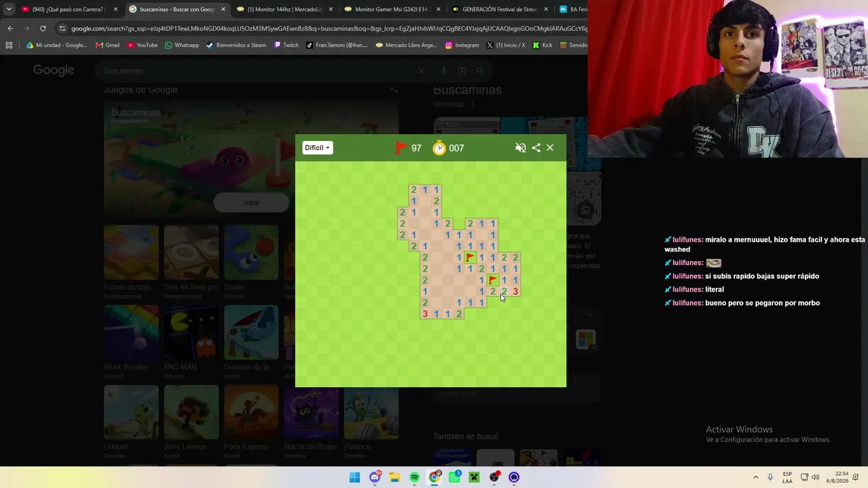Search by image with the Lens icon

tap(462, 70)
